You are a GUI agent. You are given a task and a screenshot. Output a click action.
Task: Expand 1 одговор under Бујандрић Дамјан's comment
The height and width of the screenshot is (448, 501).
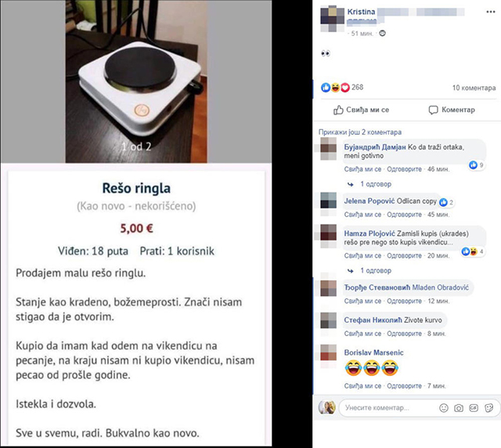376,184
